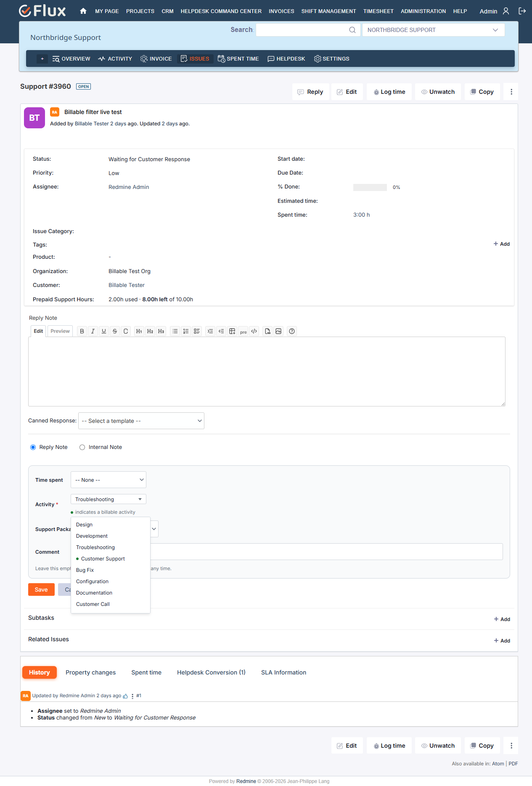Apply underline formatting in editor
532x786 pixels.
click(104, 331)
